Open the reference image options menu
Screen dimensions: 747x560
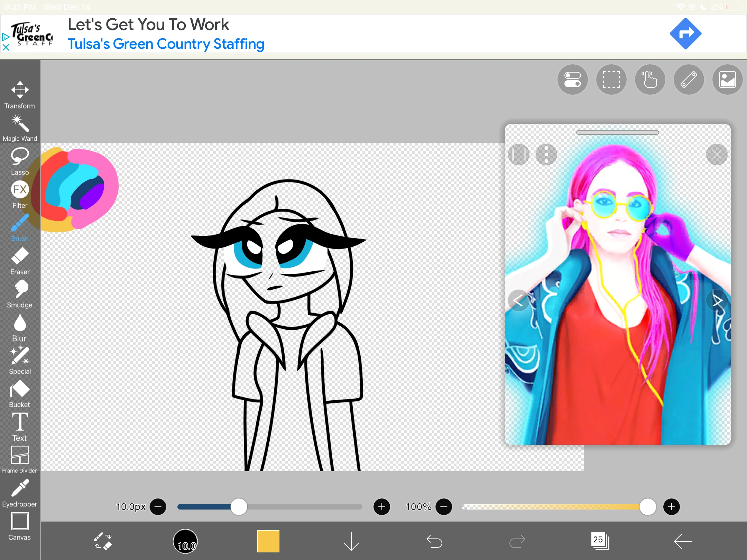point(546,155)
